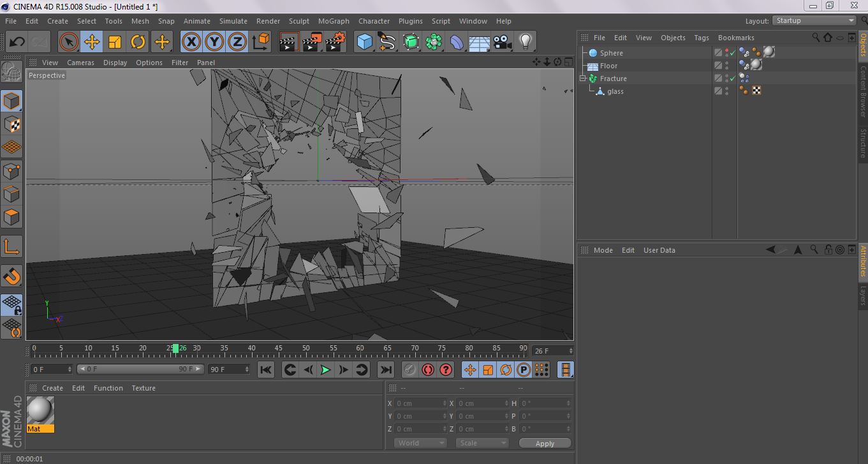Open the spline pen tools
868x464 pixels.
tap(388, 43)
